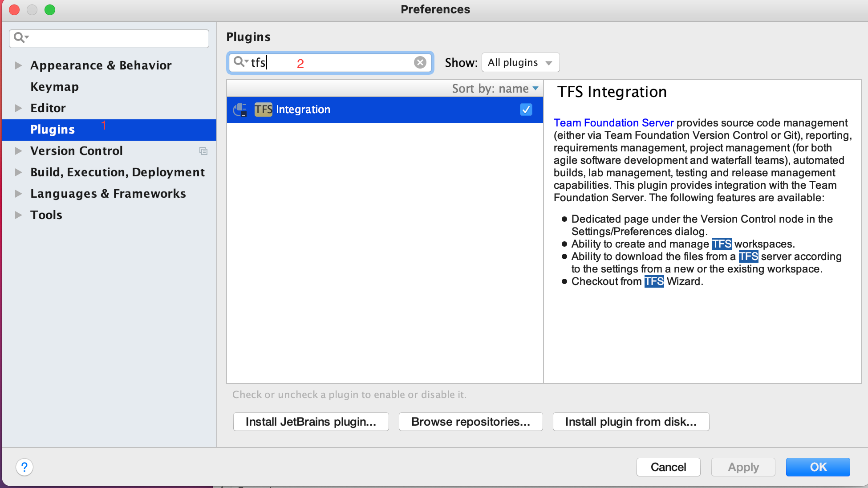Expand the Tools settings section
Screen dimensions: 868x488
18,215
